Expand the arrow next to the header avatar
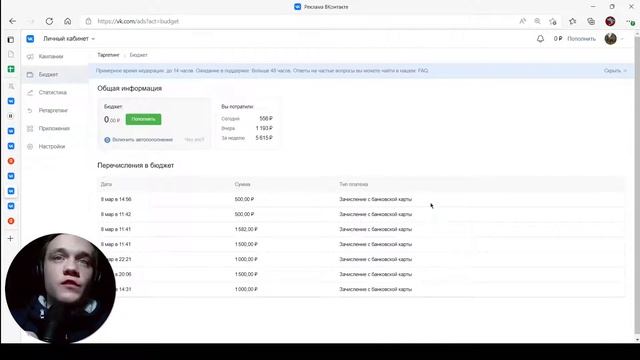The image size is (640, 360). 622,39
